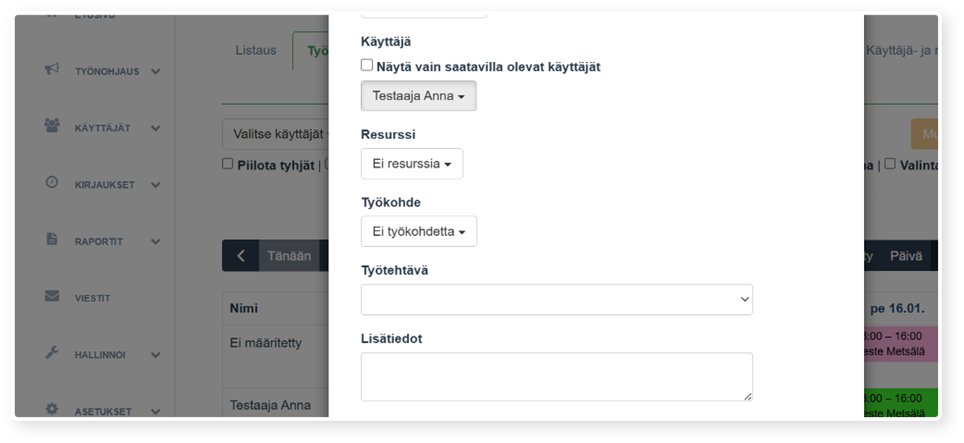Open Käyttäjät in the sidebar

tap(103, 128)
